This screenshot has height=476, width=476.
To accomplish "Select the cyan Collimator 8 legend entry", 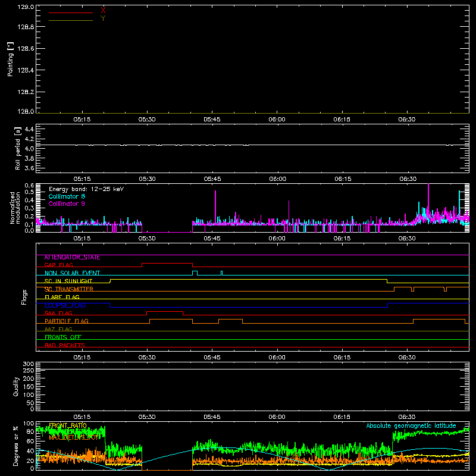I will (x=67, y=196).
